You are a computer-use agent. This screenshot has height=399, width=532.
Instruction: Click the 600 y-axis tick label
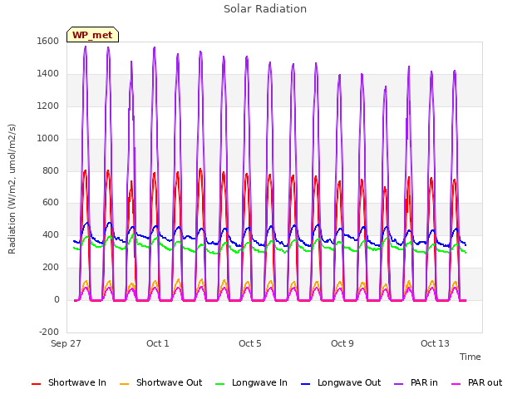click(51, 203)
